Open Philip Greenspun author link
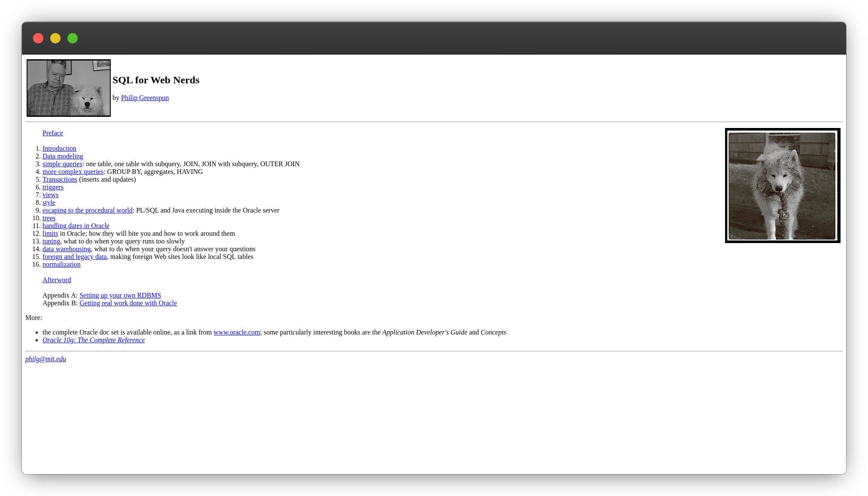868x496 pixels. coord(145,98)
